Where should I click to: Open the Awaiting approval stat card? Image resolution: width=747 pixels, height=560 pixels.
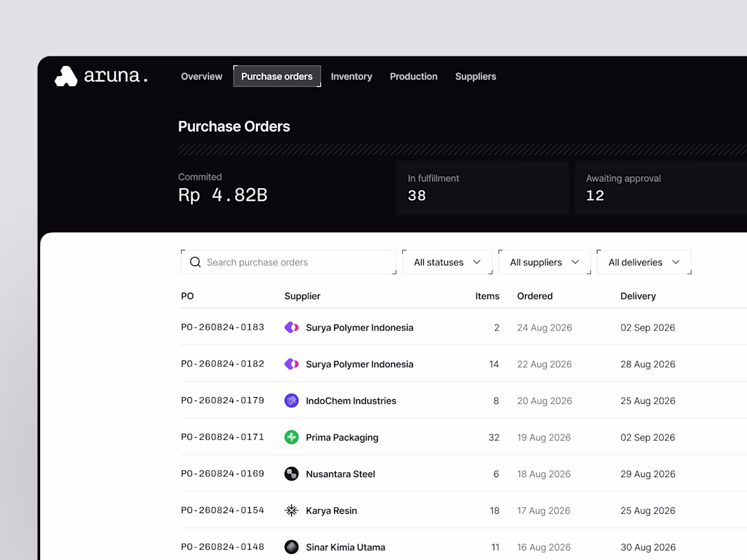pos(660,187)
